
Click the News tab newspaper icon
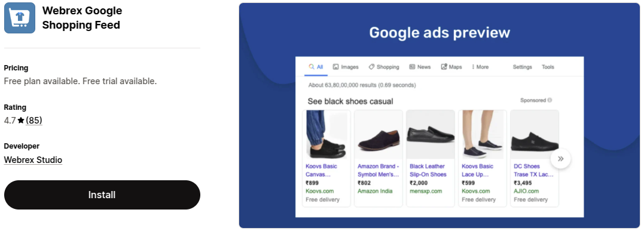click(x=412, y=66)
